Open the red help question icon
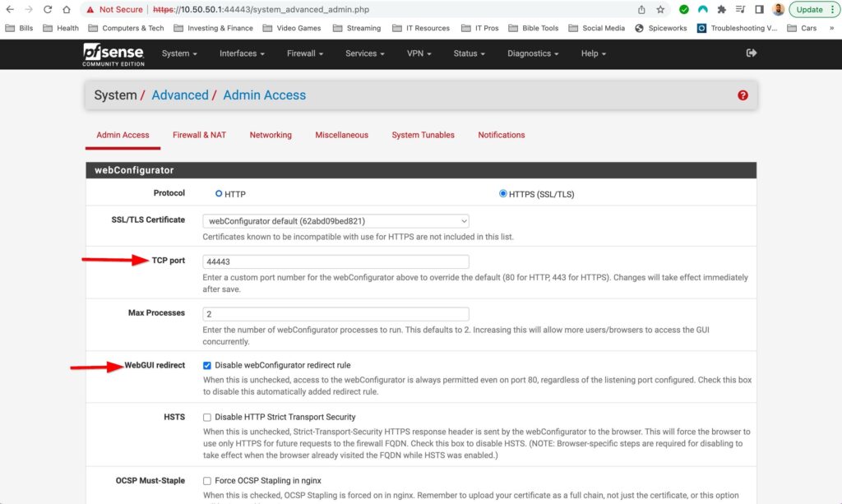 (x=743, y=95)
